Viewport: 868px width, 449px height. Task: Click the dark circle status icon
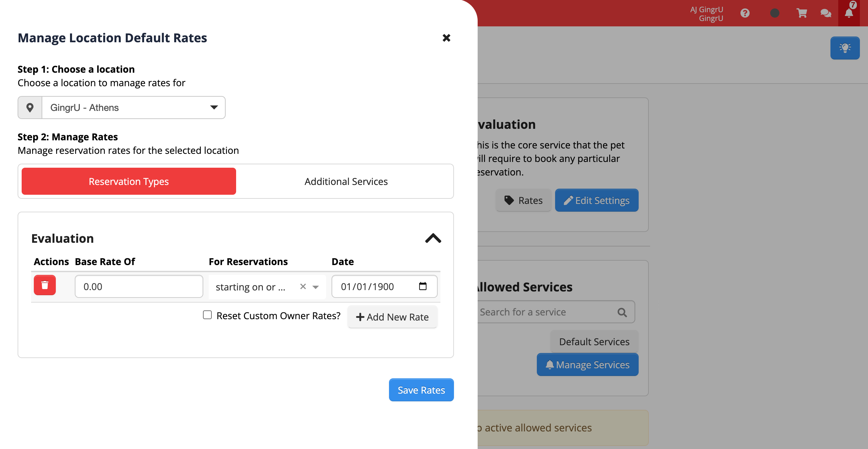pyautogui.click(x=775, y=13)
